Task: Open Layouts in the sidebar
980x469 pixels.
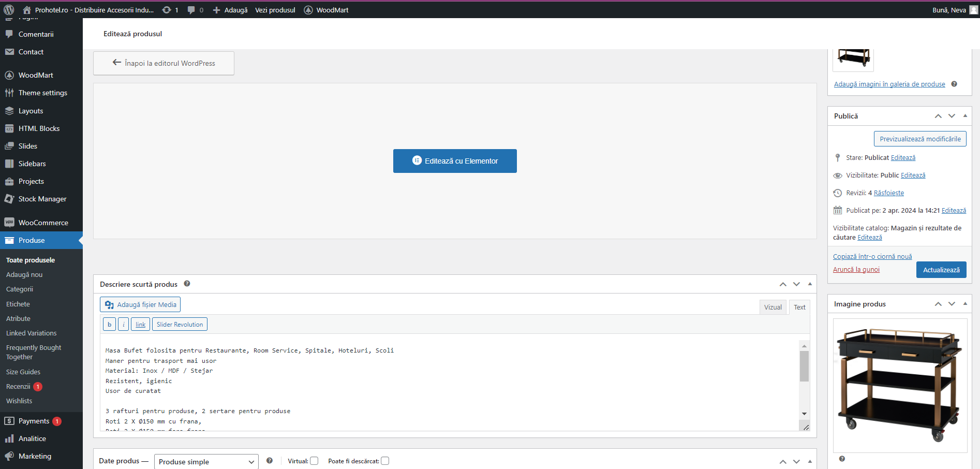Action: click(31, 111)
